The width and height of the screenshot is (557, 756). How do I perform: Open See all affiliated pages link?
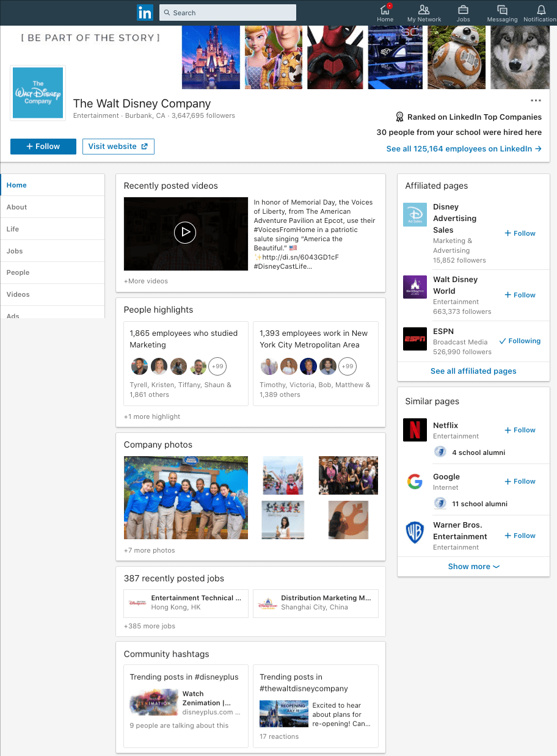click(473, 371)
